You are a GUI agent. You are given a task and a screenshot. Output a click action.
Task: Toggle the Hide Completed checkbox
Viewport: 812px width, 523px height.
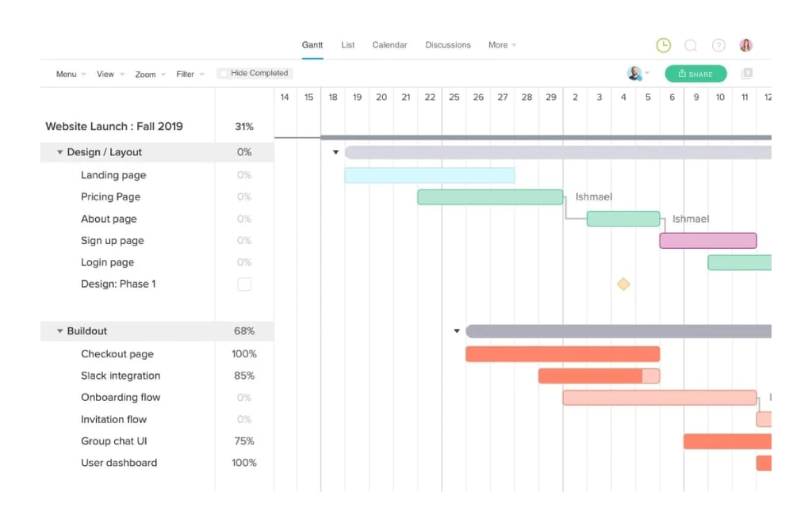click(224, 74)
